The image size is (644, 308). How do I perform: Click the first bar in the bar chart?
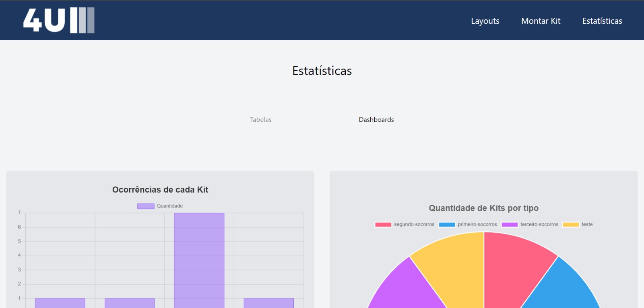point(60,303)
